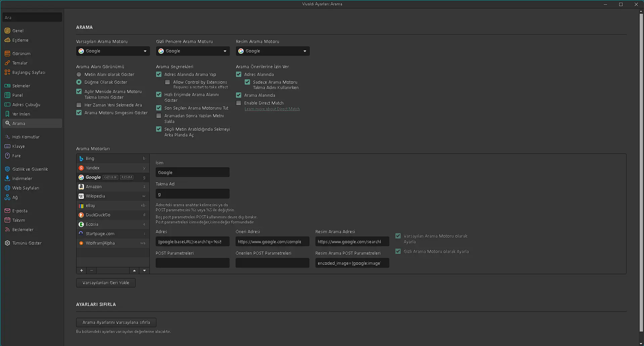The height and width of the screenshot is (346, 644).
Task: Select Startpage.com search engine row
Action: [x=113, y=233]
